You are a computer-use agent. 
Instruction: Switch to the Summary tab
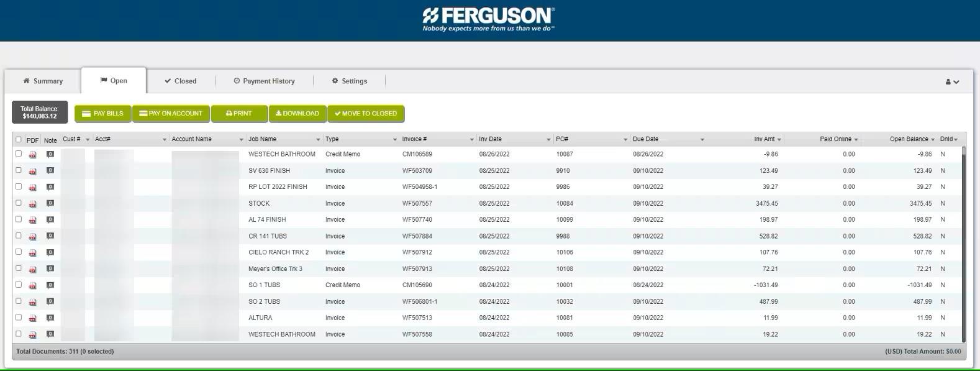pos(43,81)
